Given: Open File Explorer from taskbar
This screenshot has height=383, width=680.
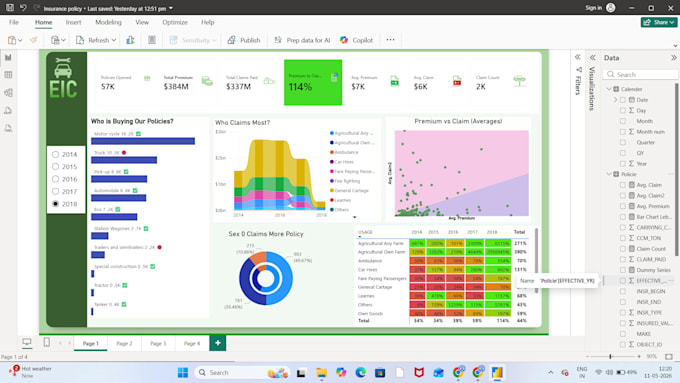Looking at the screenshot, I should pos(321,373).
